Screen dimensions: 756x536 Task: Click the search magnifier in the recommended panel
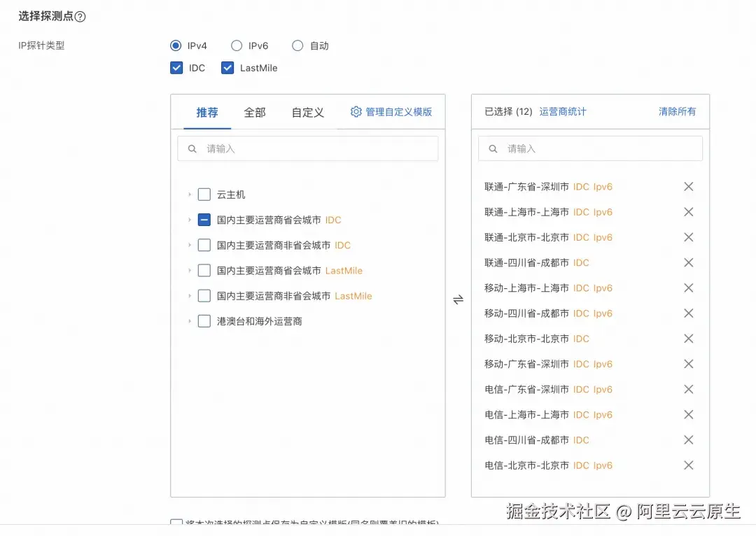[x=192, y=148]
